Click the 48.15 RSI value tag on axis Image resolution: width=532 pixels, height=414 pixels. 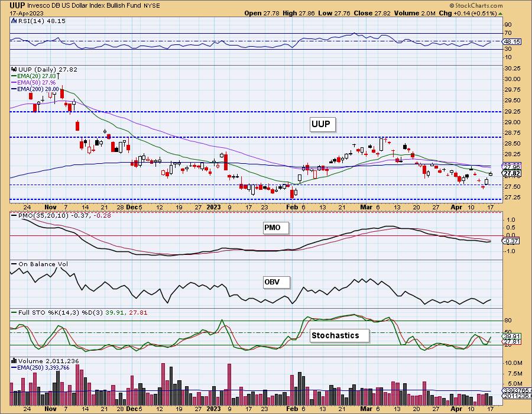point(512,41)
